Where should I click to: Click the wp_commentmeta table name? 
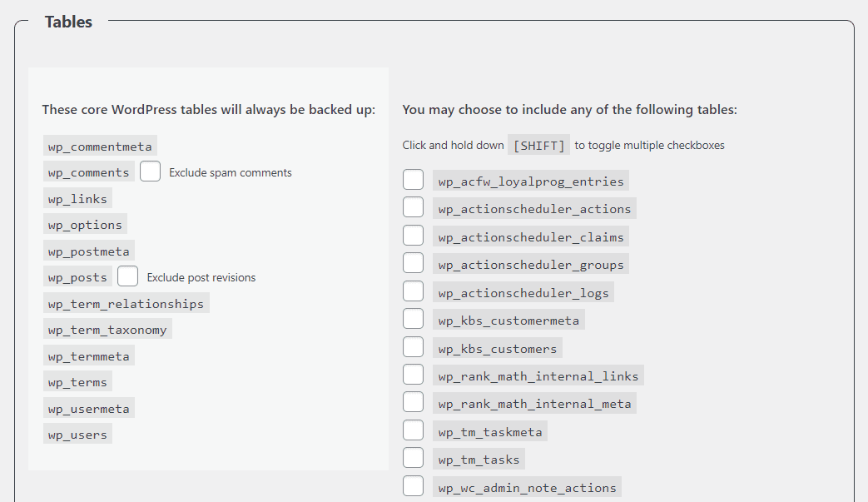point(100,147)
